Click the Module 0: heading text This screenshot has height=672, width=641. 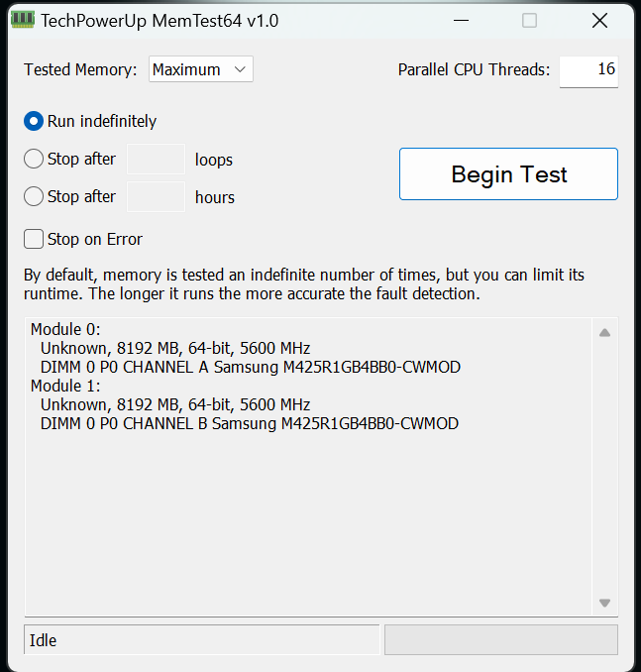pyautogui.click(x=65, y=329)
